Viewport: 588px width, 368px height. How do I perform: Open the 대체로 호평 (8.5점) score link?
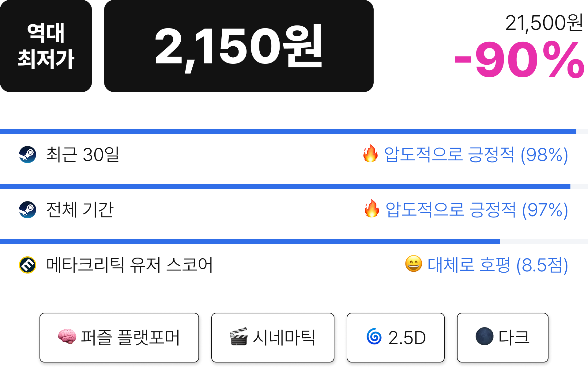[498, 265]
